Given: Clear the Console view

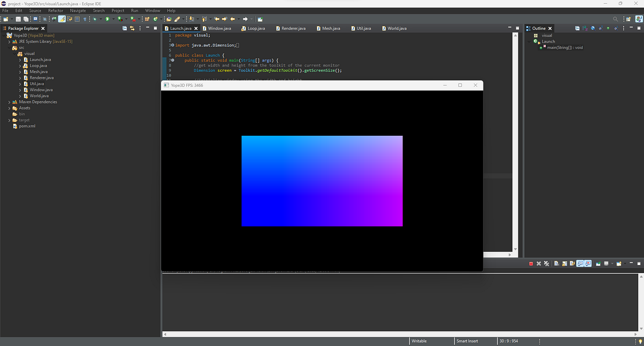Looking at the screenshot, I should click(557, 263).
